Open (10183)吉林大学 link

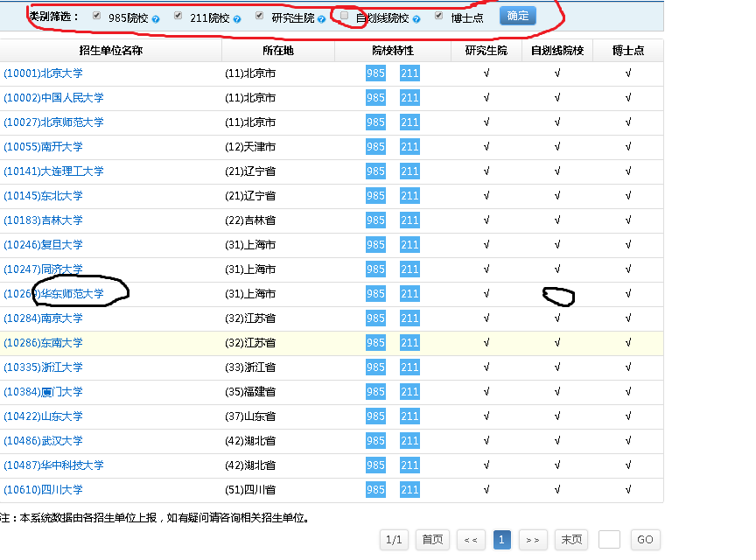[43, 220]
